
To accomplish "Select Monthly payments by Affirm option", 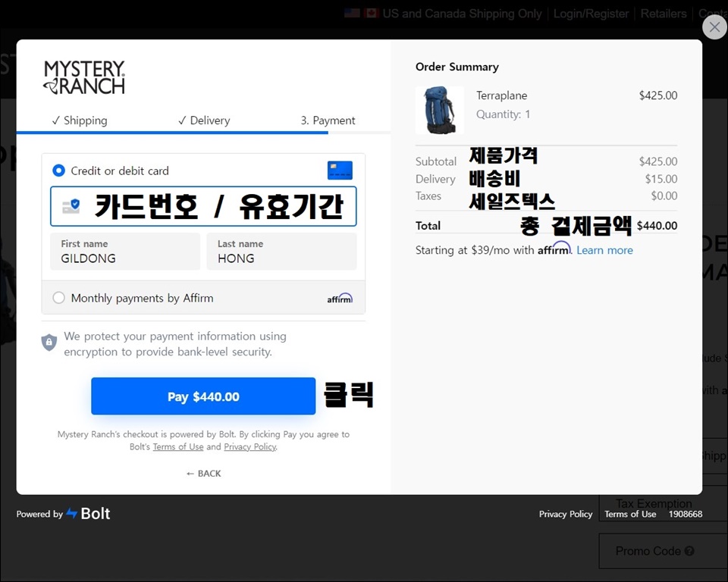I will [58, 298].
